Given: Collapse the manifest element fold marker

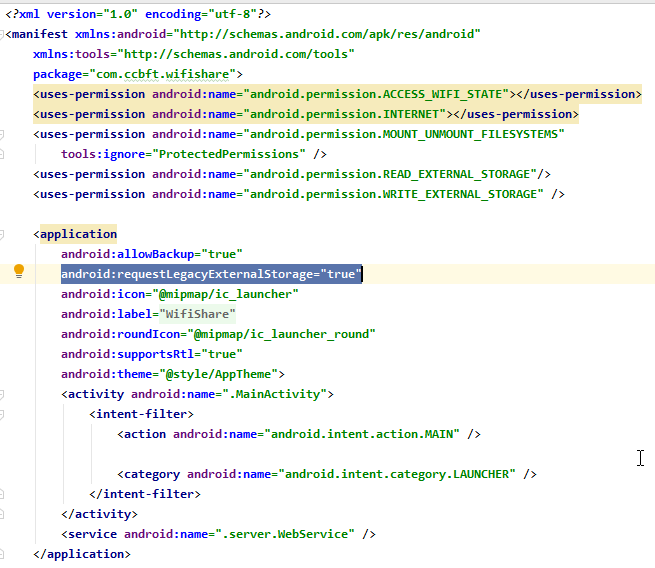Looking at the screenshot, I should coord(2,34).
